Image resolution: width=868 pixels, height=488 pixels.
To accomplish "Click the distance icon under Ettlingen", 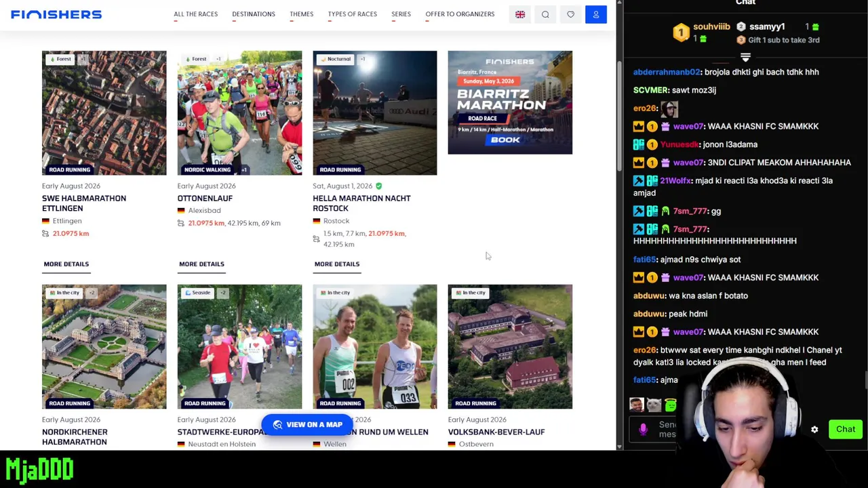I will [45, 234].
